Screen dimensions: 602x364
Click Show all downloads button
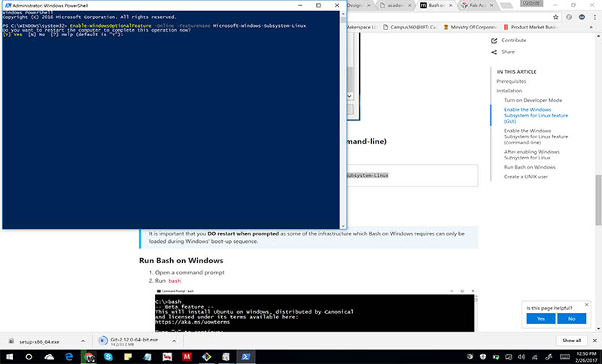pyautogui.click(x=571, y=341)
